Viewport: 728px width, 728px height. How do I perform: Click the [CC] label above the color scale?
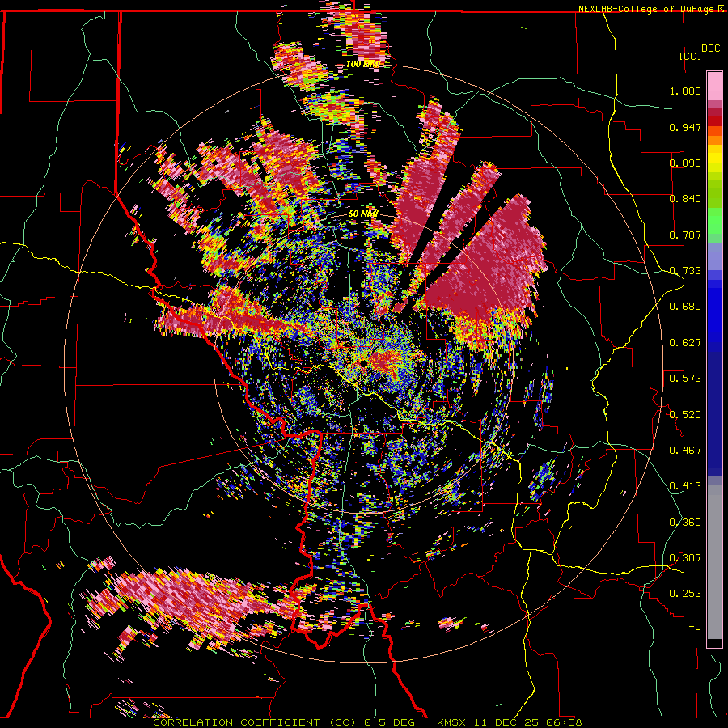point(690,56)
